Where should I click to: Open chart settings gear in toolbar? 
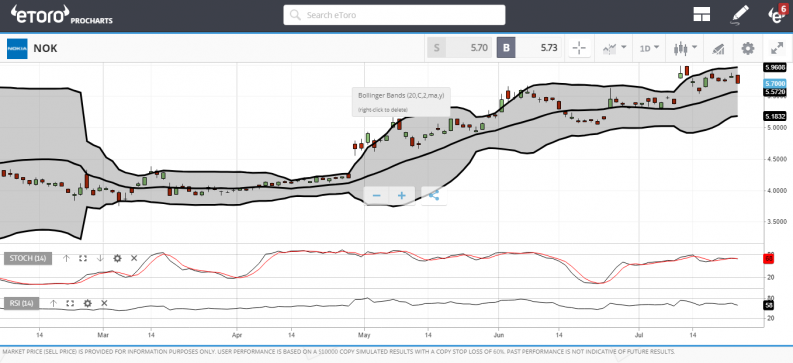tap(747, 49)
